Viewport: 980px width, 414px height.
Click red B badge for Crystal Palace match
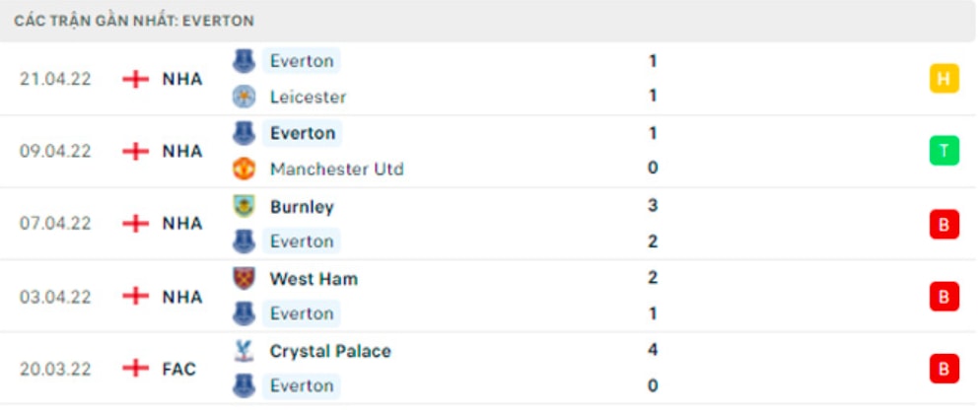(944, 369)
